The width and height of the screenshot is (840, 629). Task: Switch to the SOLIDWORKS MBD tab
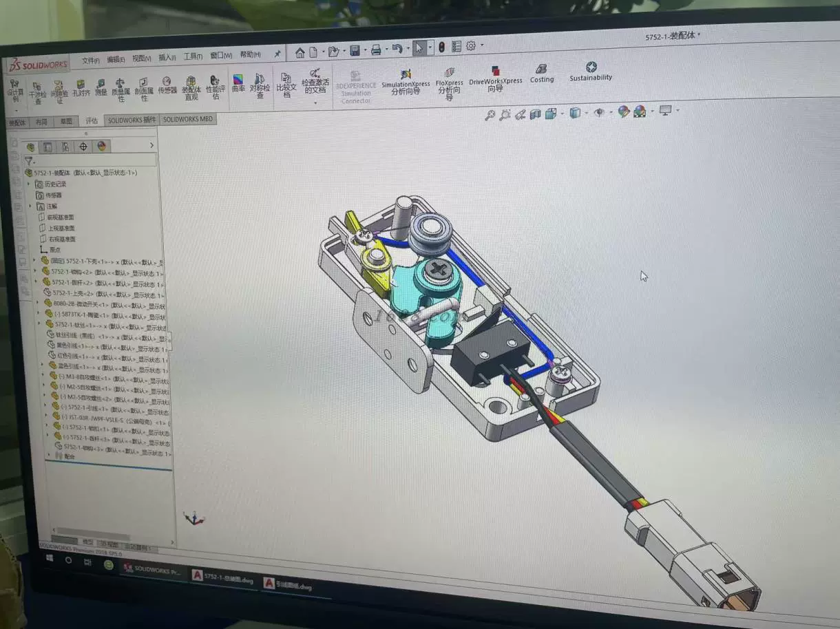188,119
